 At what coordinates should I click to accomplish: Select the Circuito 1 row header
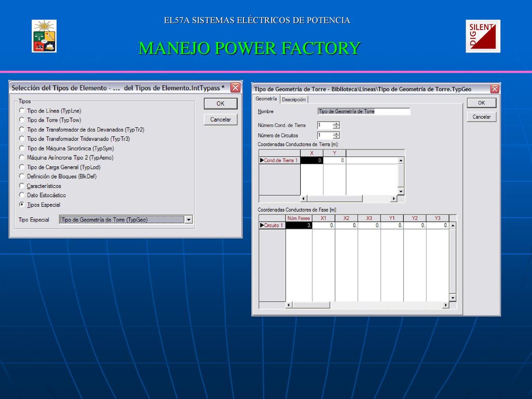coord(272,225)
